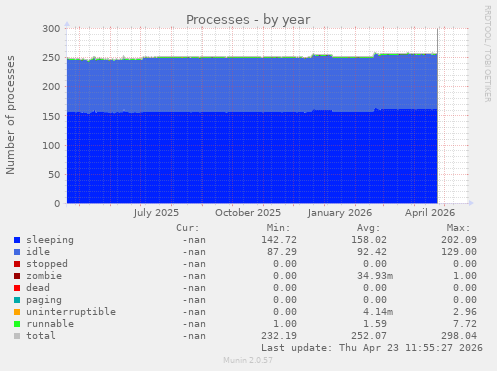
Task: Click the idle max value 129.00
Action: (459, 252)
